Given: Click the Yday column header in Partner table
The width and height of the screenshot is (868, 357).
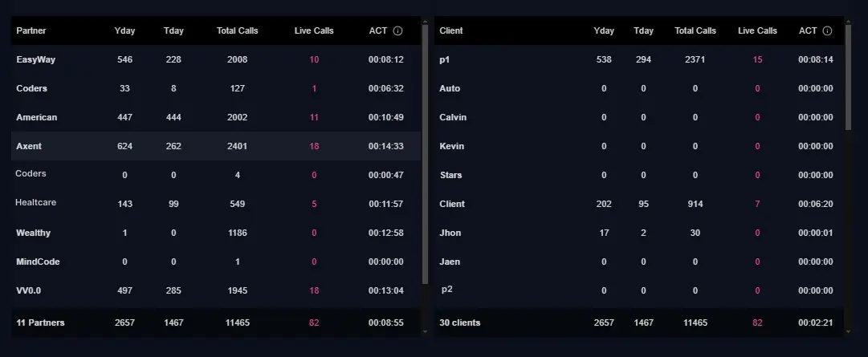Looking at the screenshot, I should (124, 31).
